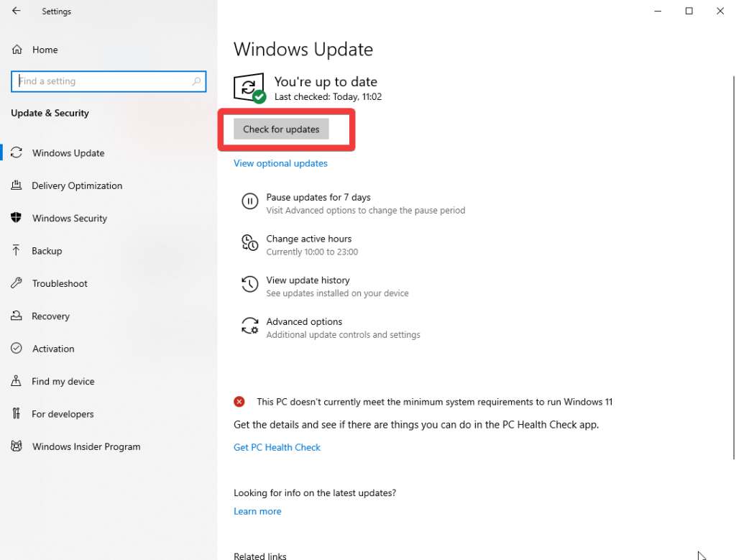Open Troubleshoot settings
The height and width of the screenshot is (560, 736).
click(x=60, y=283)
